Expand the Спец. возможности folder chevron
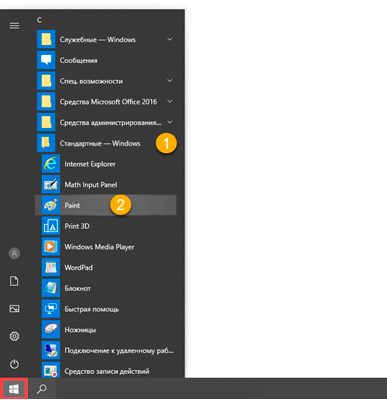This screenshot has width=387, height=400. [170, 81]
